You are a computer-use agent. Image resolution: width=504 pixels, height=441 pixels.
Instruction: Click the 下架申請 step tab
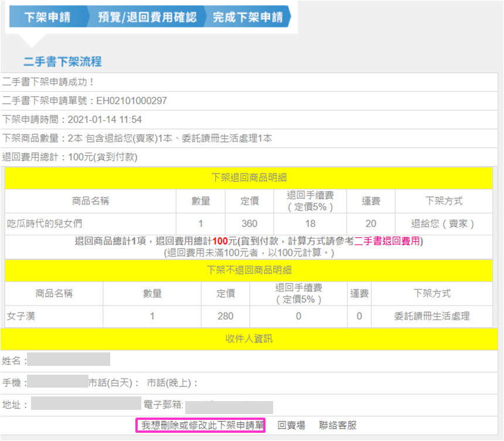47,17
